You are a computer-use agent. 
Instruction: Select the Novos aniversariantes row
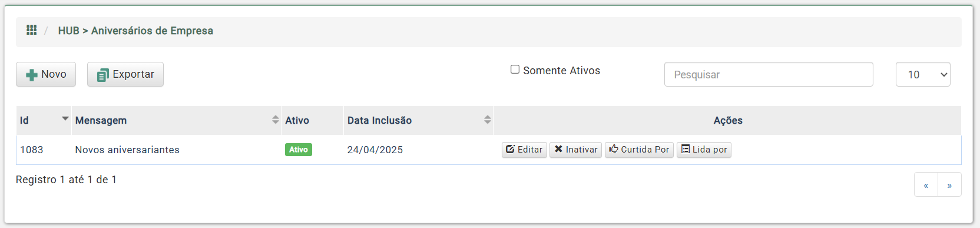coord(488,150)
